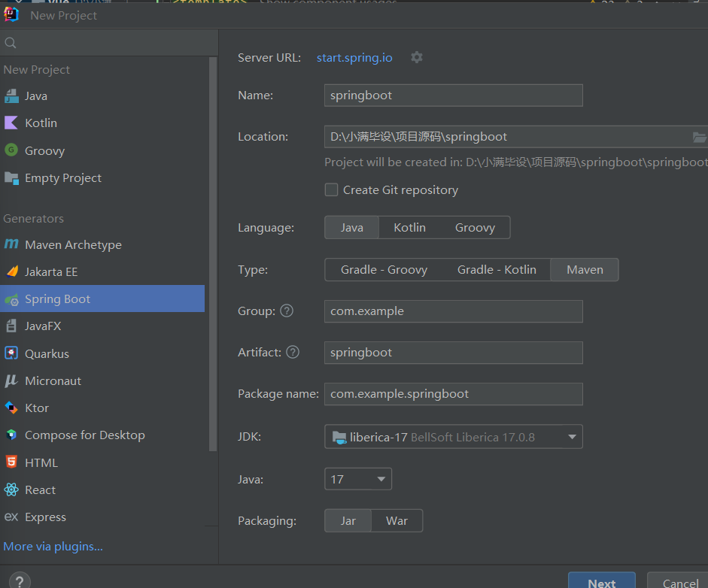Image resolution: width=708 pixels, height=588 pixels.
Task: Select the Micronaut generator
Action: (53, 380)
